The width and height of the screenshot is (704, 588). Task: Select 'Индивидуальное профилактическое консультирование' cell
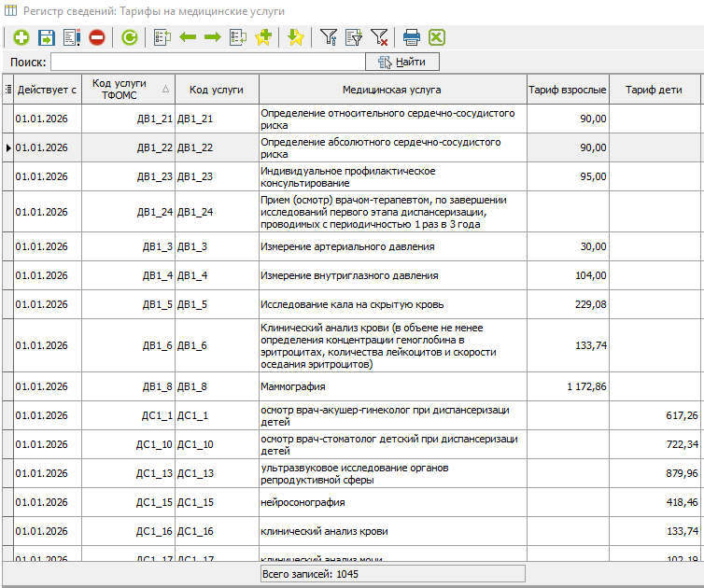click(392, 176)
